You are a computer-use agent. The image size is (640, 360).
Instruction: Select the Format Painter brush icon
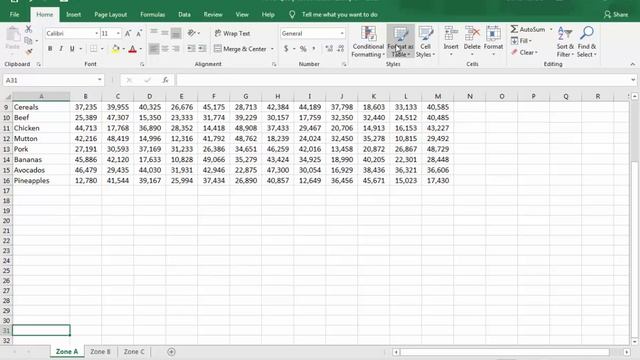click(x=28, y=52)
